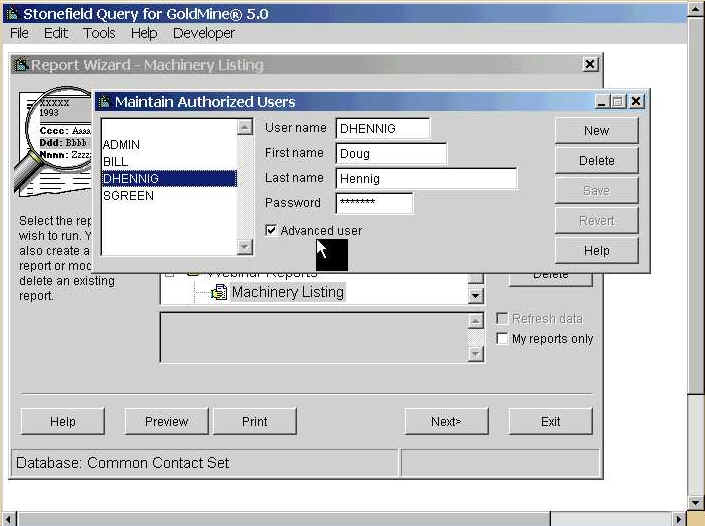Enable the My reports only checkbox
This screenshot has width=705, height=526.
pos(502,338)
